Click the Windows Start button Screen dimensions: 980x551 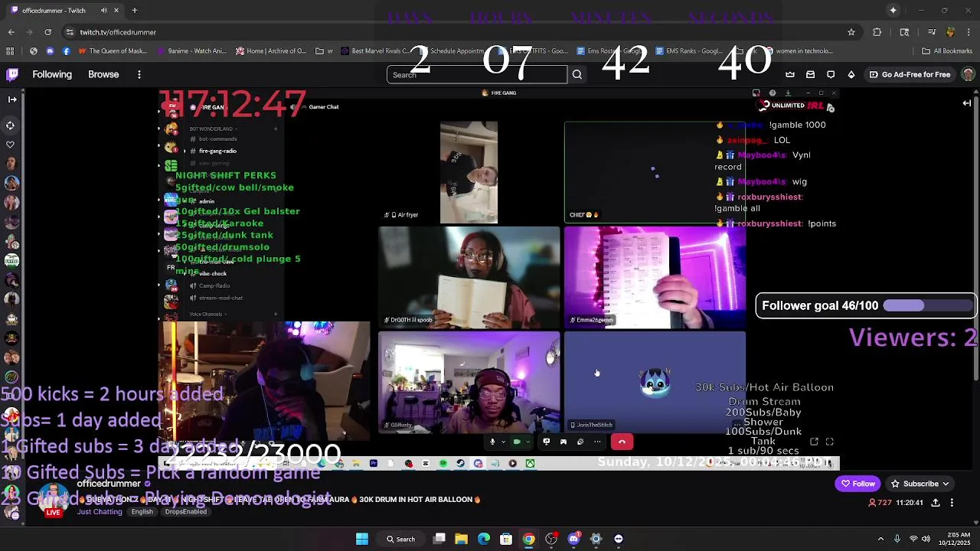(x=362, y=539)
